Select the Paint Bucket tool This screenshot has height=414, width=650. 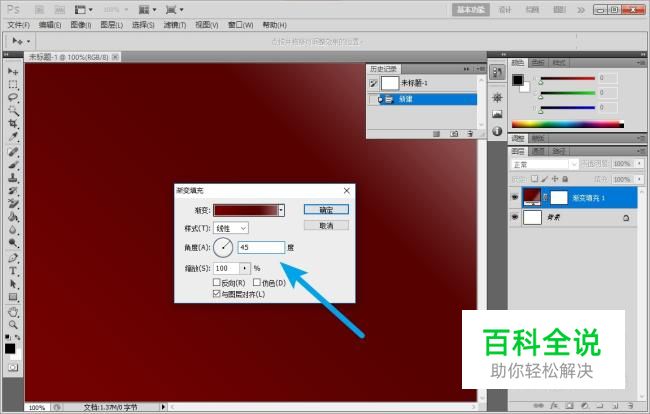pyautogui.click(x=13, y=217)
